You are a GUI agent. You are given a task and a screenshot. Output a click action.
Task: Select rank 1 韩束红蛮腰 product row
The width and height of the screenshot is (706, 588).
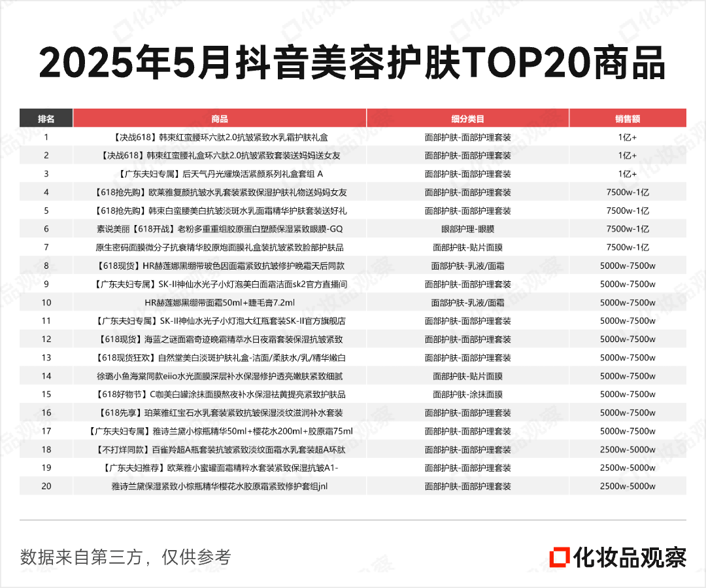click(x=353, y=137)
